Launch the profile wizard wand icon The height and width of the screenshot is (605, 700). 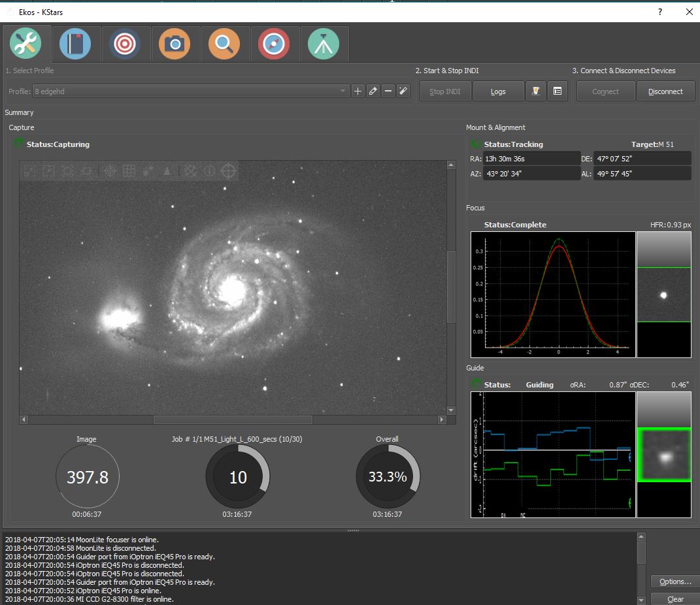coord(403,91)
